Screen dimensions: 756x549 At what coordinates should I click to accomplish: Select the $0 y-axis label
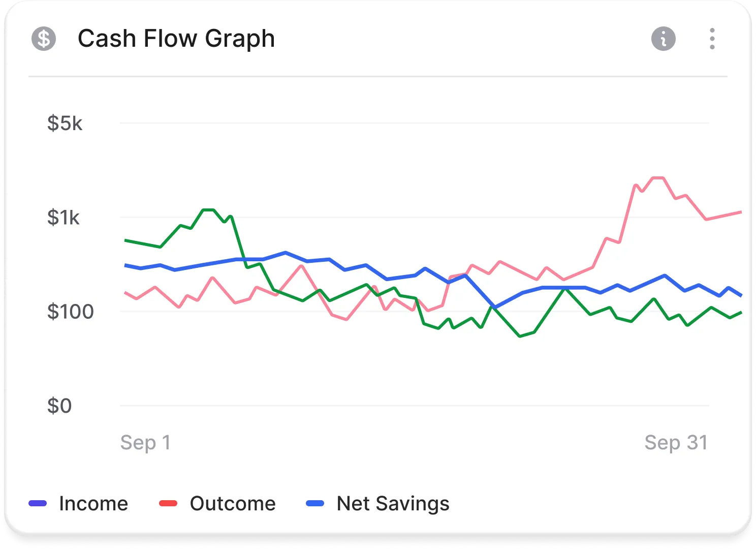pyautogui.click(x=59, y=406)
